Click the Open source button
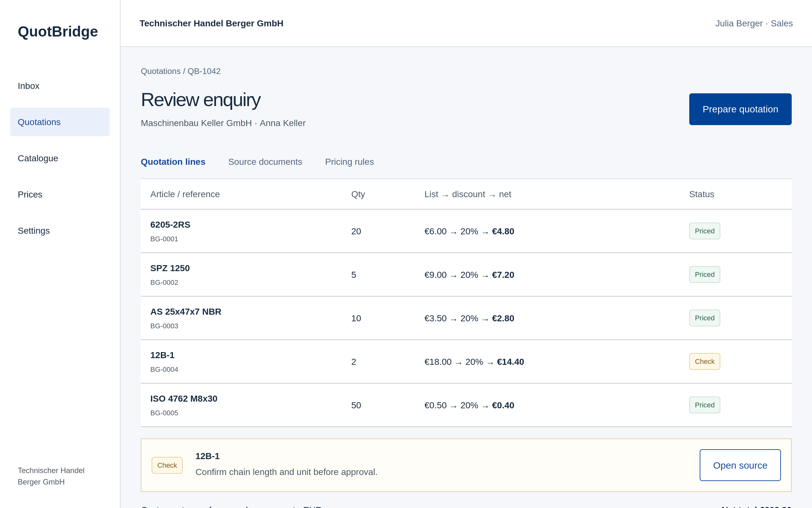Viewport: 812px width, 508px height. tap(740, 465)
